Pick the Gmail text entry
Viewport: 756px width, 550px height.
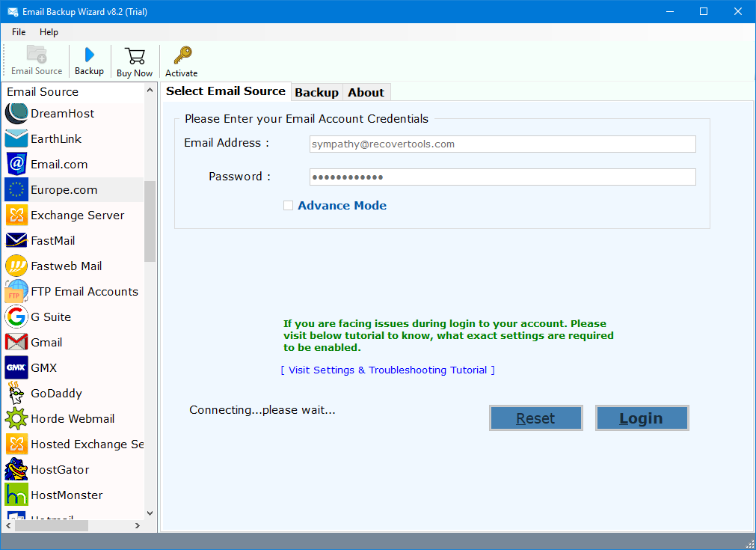47,343
